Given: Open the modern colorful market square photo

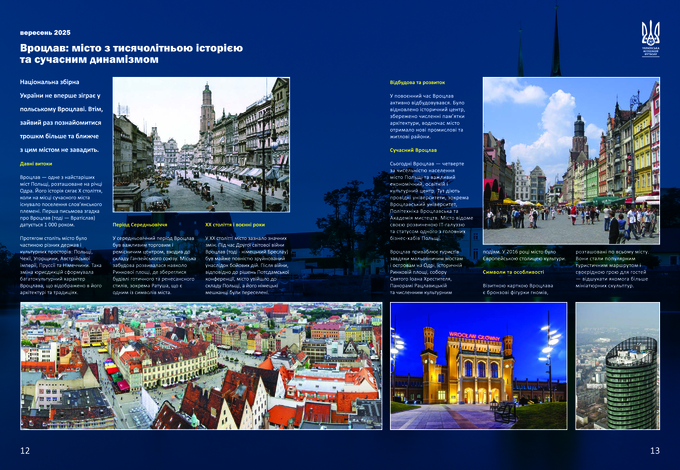Looking at the screenshot, I should (571, 153).
